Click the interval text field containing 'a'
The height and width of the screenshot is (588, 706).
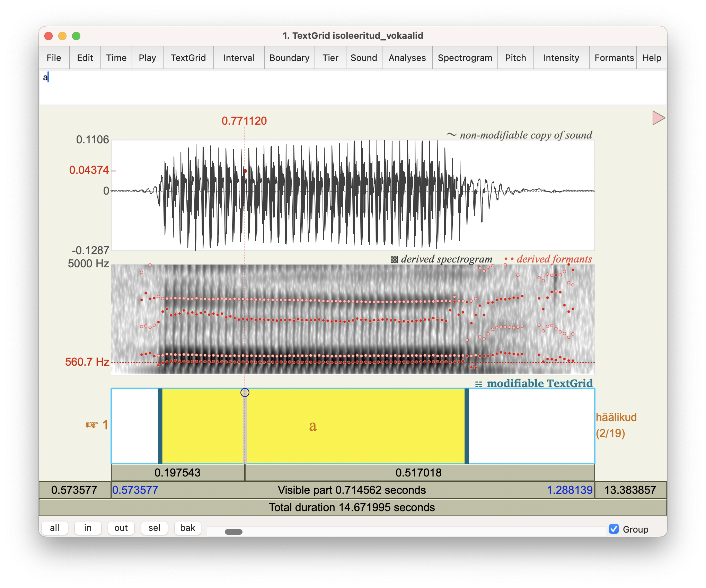353,88
